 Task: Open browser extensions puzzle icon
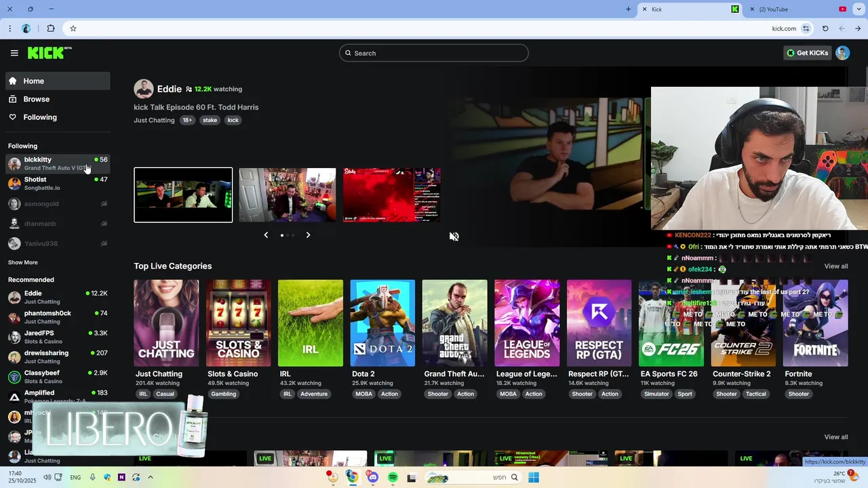pos(51,28)
